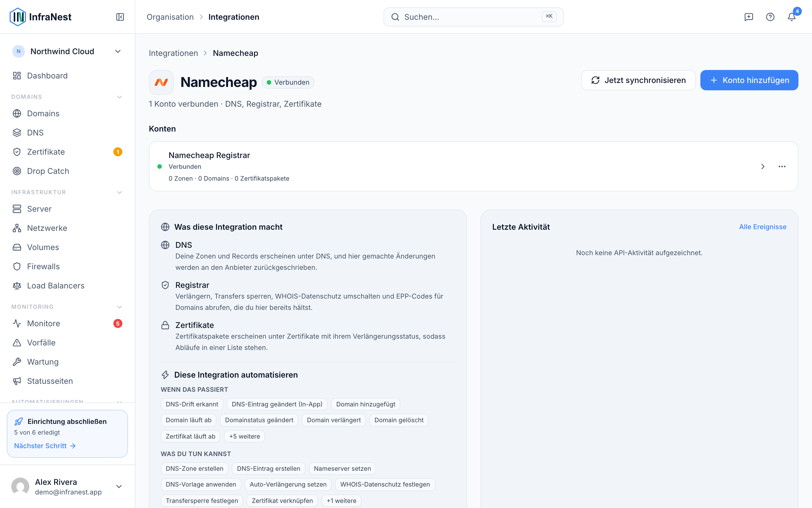Open Drop Catch page

[67, 171]
